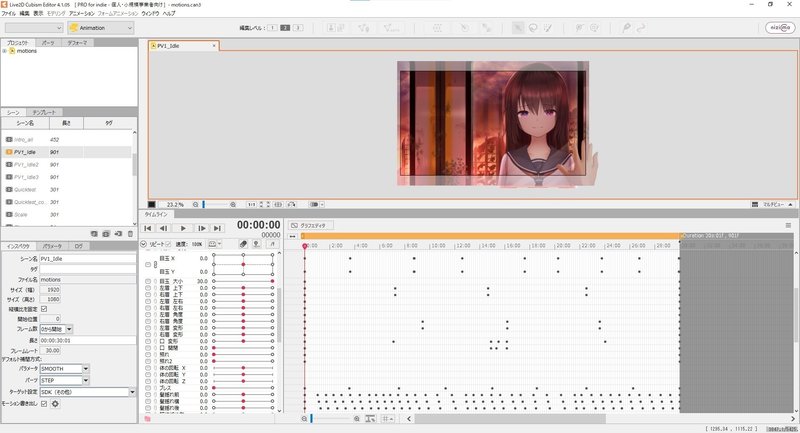Click the new scene icon in scene list

tap(94, 234)
